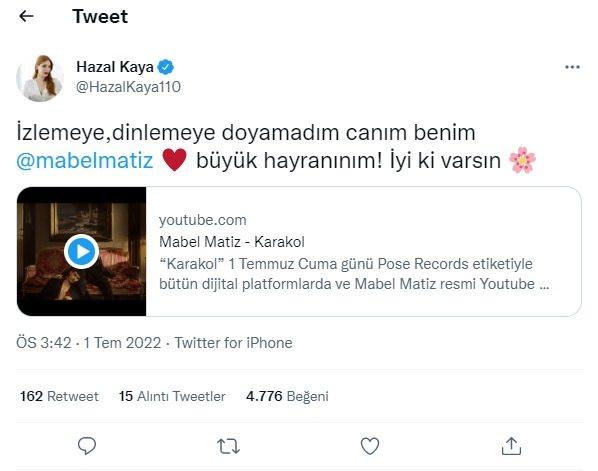The image size is (598, 471).
Task: Open the @mabelmatiz mention link
Action: [85, 161]
